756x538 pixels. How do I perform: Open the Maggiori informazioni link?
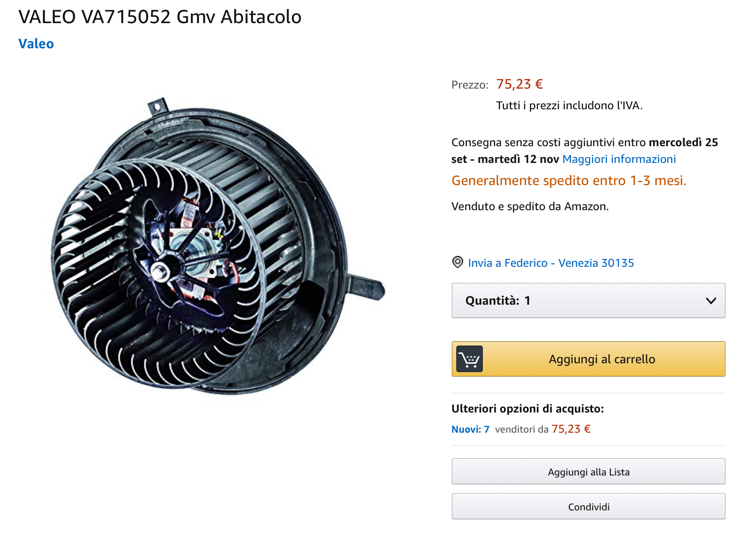[619, 159]
